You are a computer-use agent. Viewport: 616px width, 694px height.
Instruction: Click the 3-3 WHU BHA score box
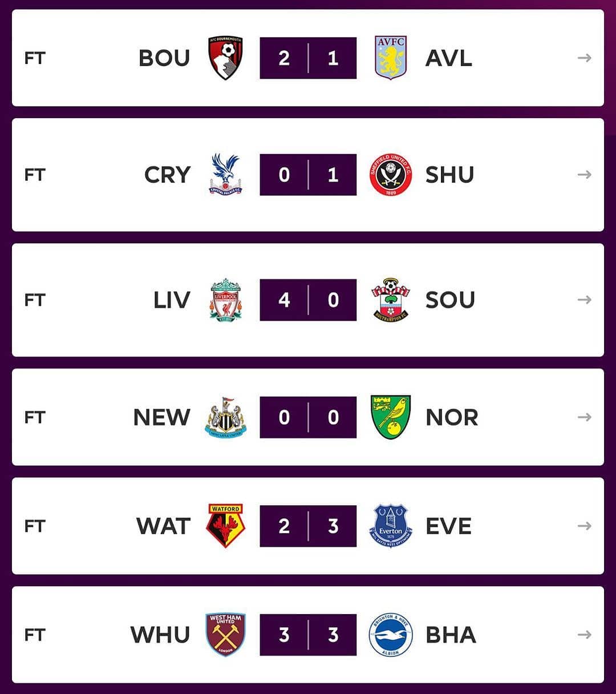click(308, 635)
